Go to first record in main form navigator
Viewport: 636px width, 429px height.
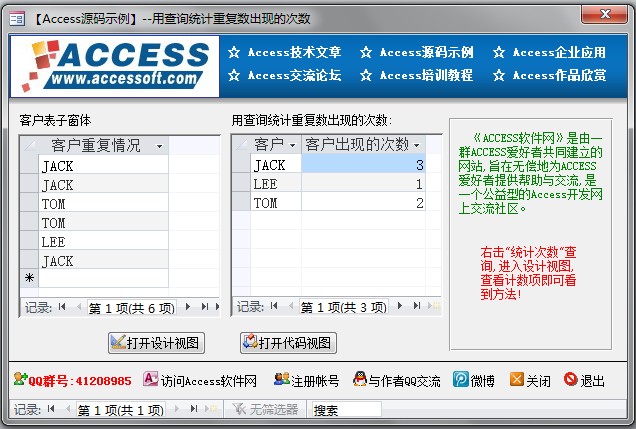(51, 409)
